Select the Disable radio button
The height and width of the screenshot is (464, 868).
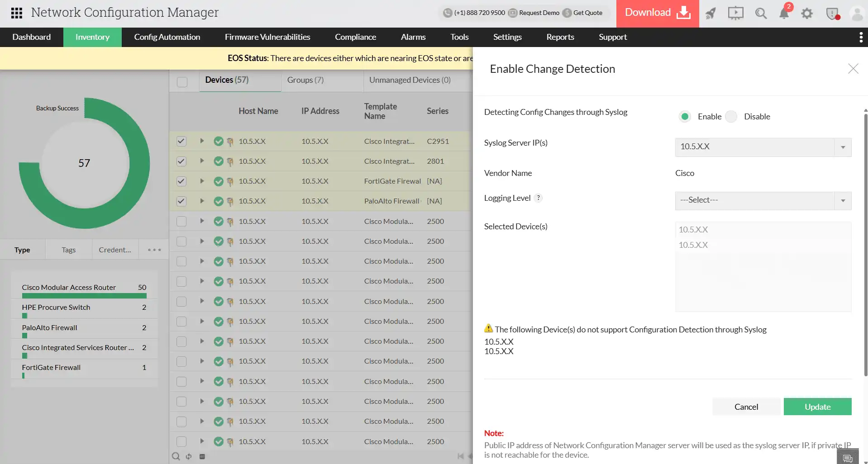[731, 117]
